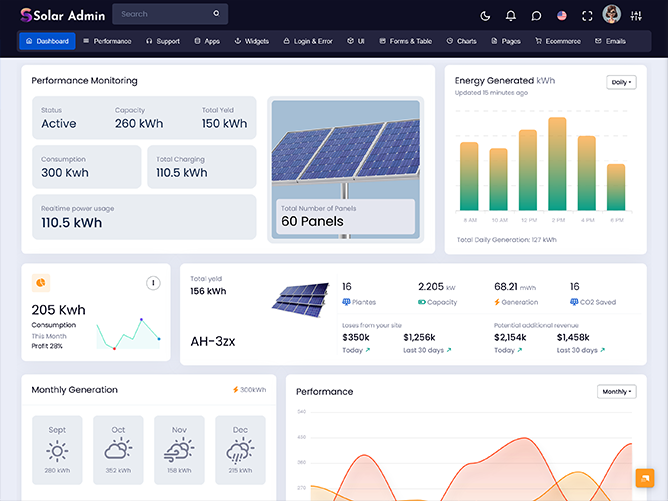Toggle fullscreen mode icon
Screen dimensions: 668x501
tap(588, 15)
